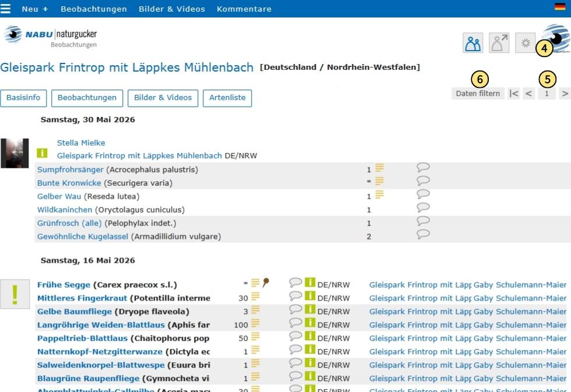Click the page number field
Image resolution: width=571 pixels, height=392 pixels.
[x=547, y=94]
